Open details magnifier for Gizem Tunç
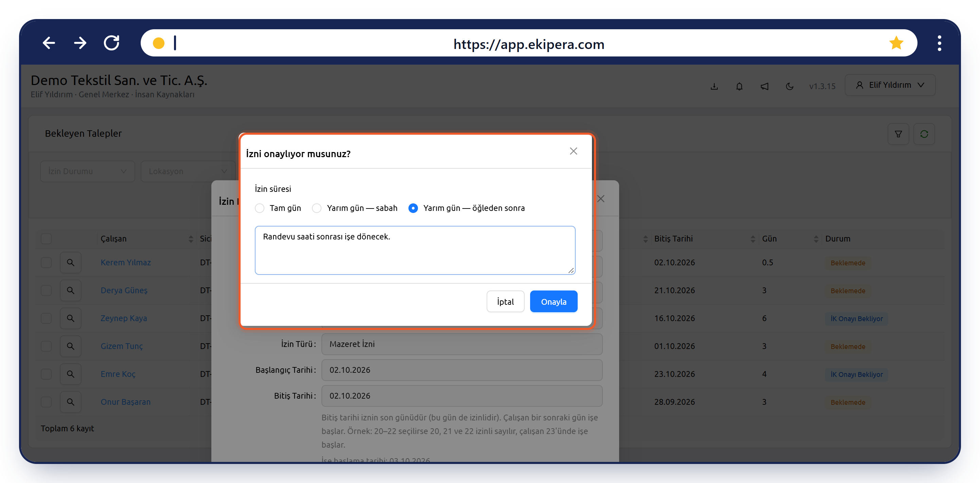 [x=70, y=346]
